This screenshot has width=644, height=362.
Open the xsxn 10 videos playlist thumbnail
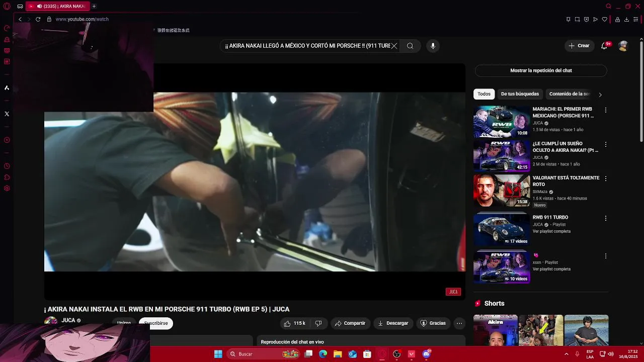click(x=502, y=267)
